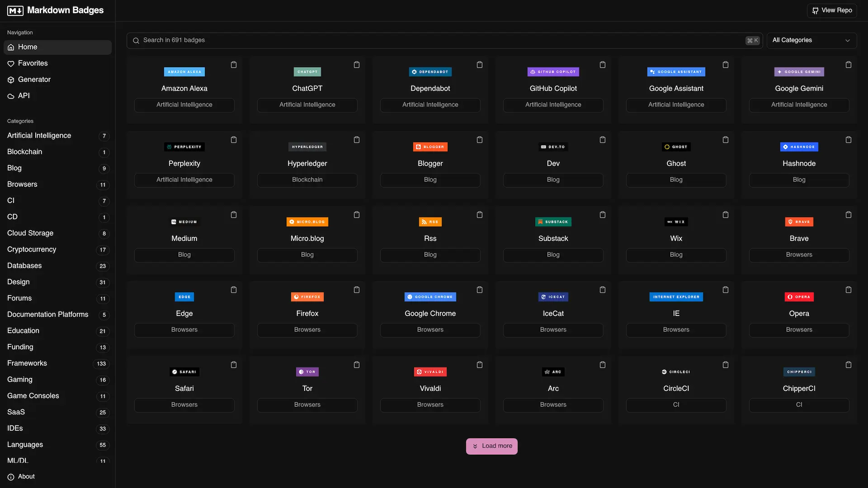The width and height of the screenshot is (868, 488).
Task: Click clipboard icon on Perplexity card
Action: tap(234, 140)
